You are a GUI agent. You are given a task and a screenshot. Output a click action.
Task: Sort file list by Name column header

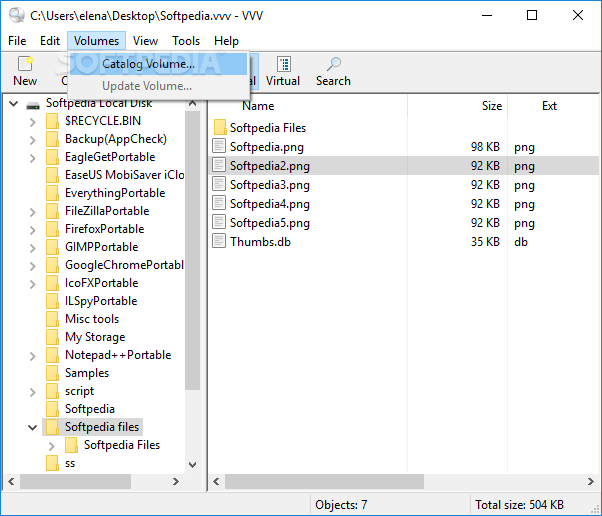(258, 106)
